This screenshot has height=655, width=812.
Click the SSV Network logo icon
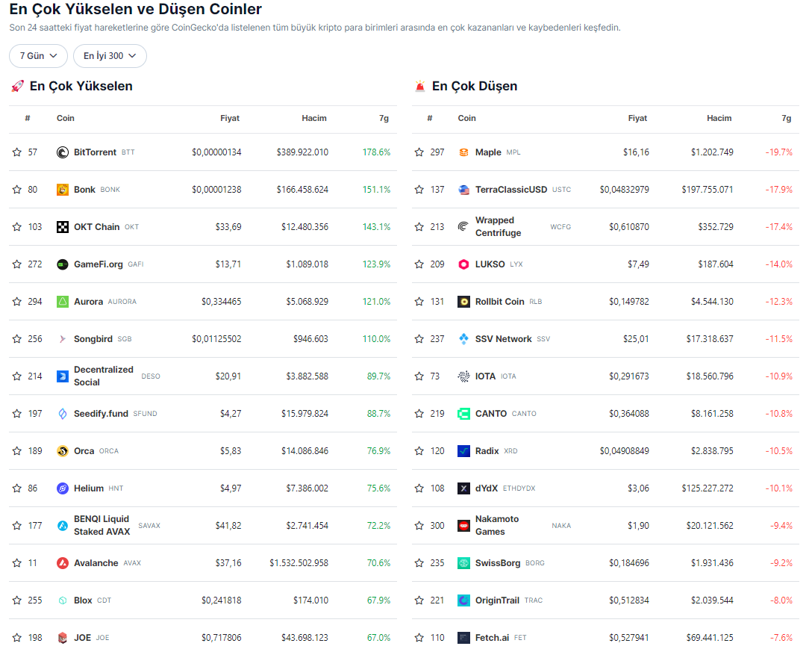(x=463, y=339)
